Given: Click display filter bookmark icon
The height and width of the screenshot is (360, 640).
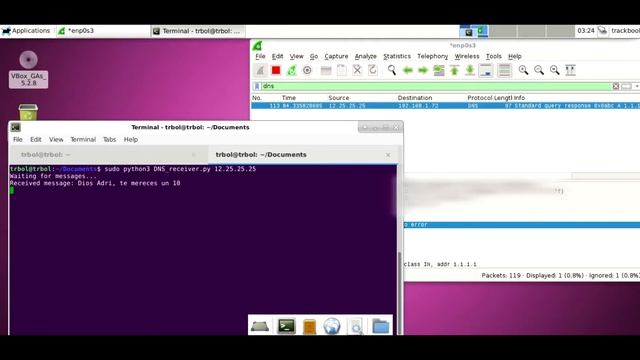Looking at the screenshot, I should point(257,86).
